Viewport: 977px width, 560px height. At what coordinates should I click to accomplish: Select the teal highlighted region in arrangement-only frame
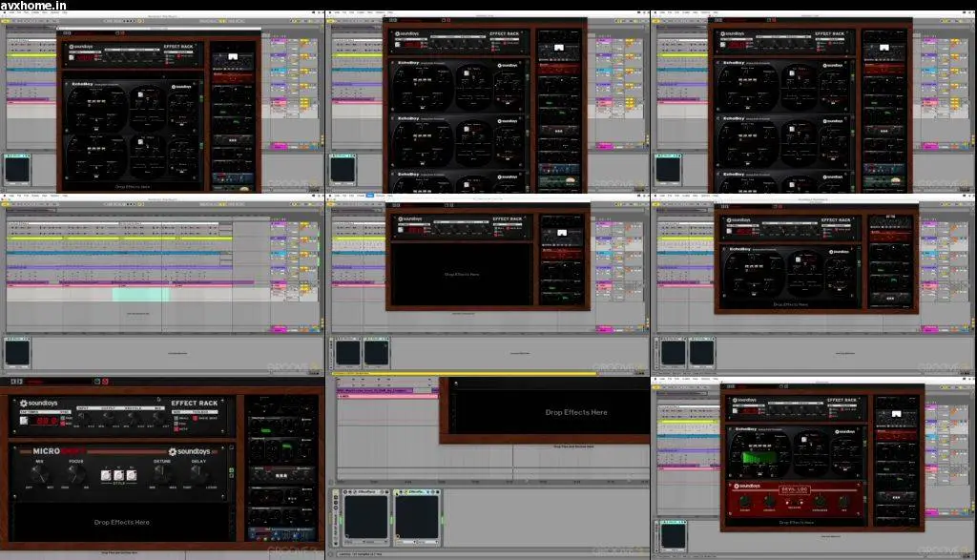coord(140,294)
